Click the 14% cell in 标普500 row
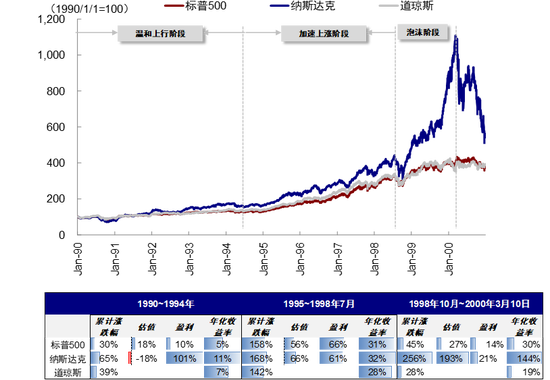Screen dimensions: 550x380 pyautogui.click(x=495, y=345)
